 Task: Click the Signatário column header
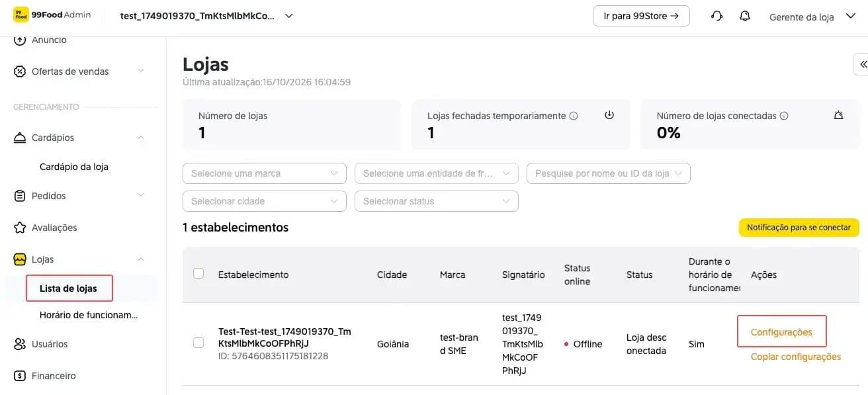(x=523, y=275)
